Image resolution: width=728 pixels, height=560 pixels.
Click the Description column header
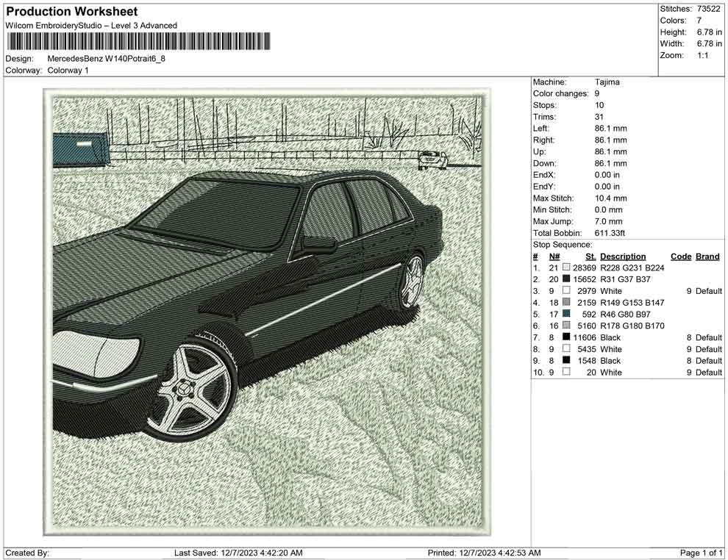pos(623,256)
